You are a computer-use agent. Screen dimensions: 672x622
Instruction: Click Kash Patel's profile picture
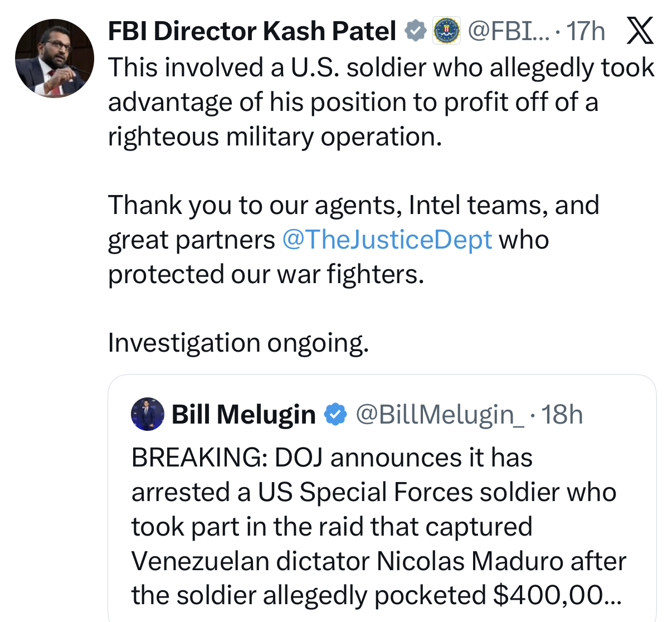tap(54, 59)
